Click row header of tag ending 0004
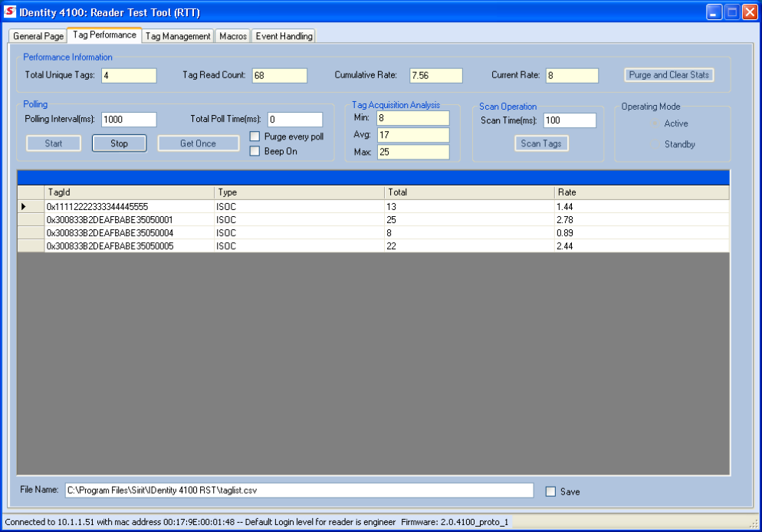 click(x=31, y=233)
